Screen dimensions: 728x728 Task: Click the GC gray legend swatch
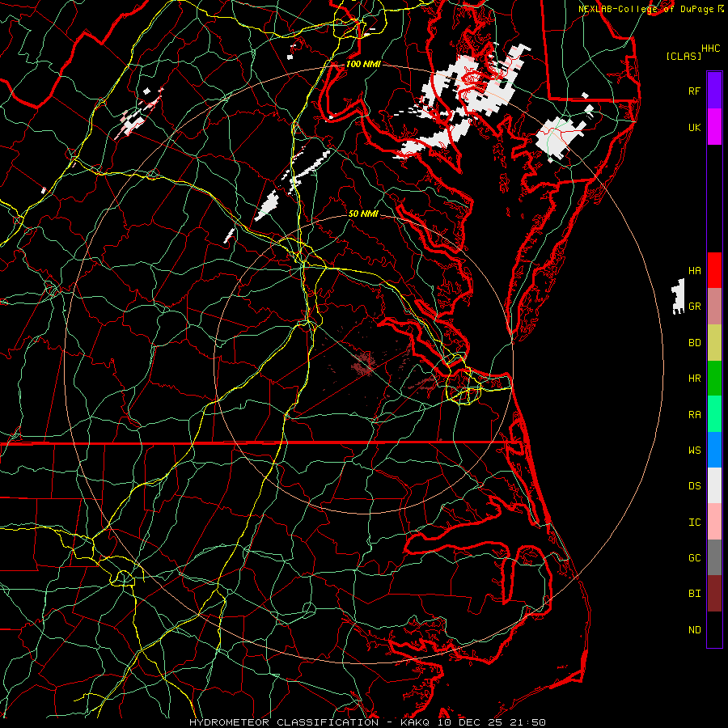click(x=714, y=557)
